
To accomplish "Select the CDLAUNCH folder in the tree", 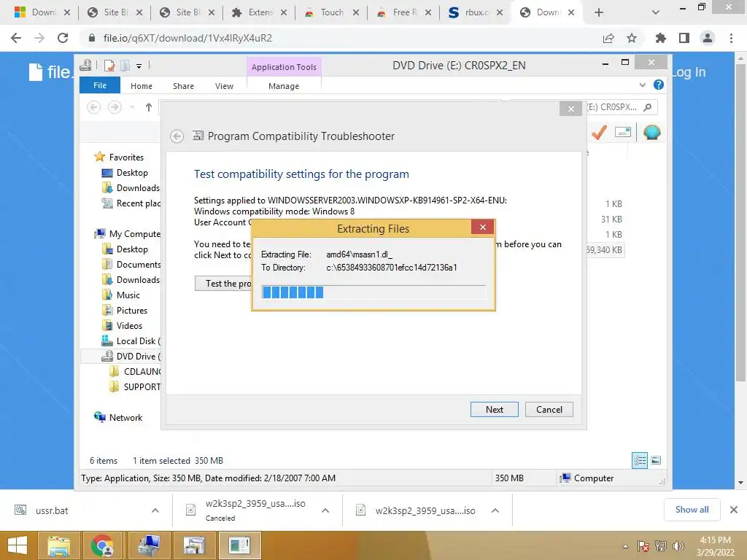I will (142, 371).
